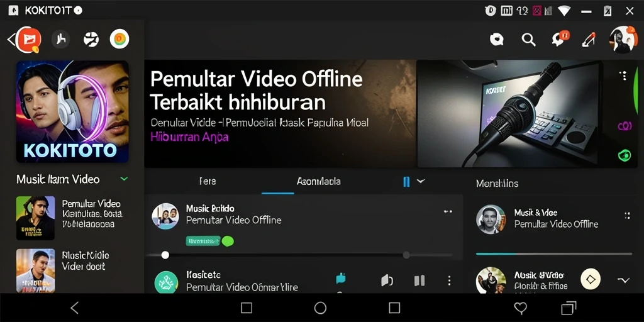
Task: Click the third round white sidebar icon
Action: (91, 40)
